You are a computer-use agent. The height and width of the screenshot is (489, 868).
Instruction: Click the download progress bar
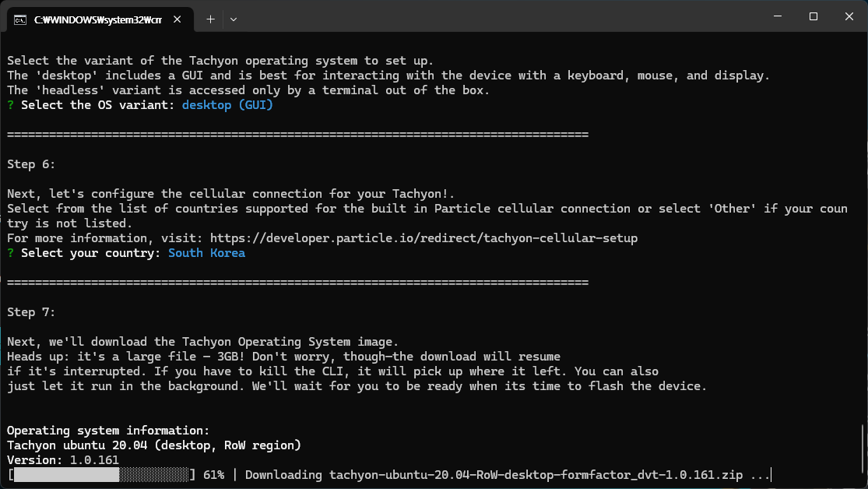pos(101,475)
